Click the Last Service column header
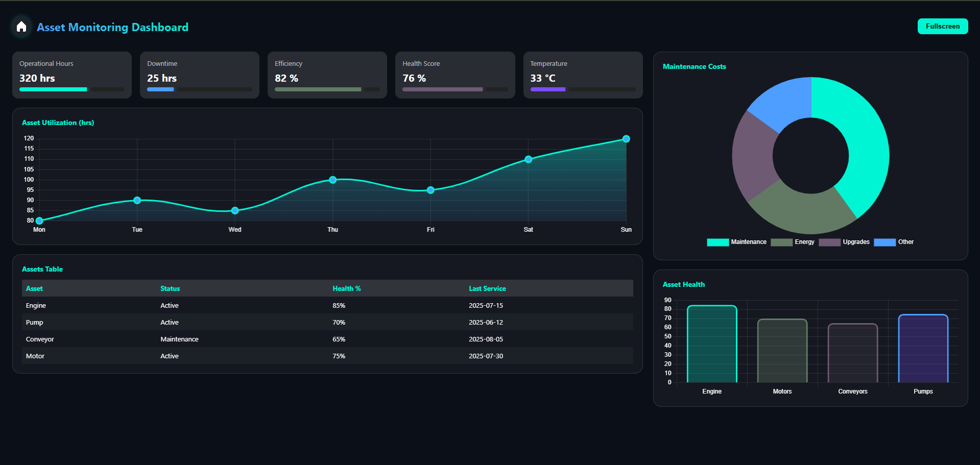 click(487, 288)
